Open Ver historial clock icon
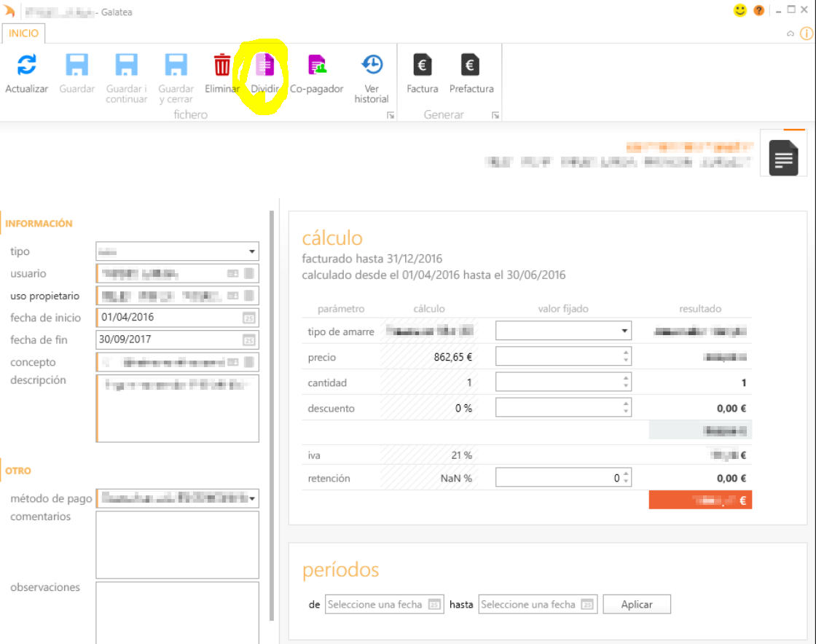The width and height of the screenshot is (816, 644). 372,66
